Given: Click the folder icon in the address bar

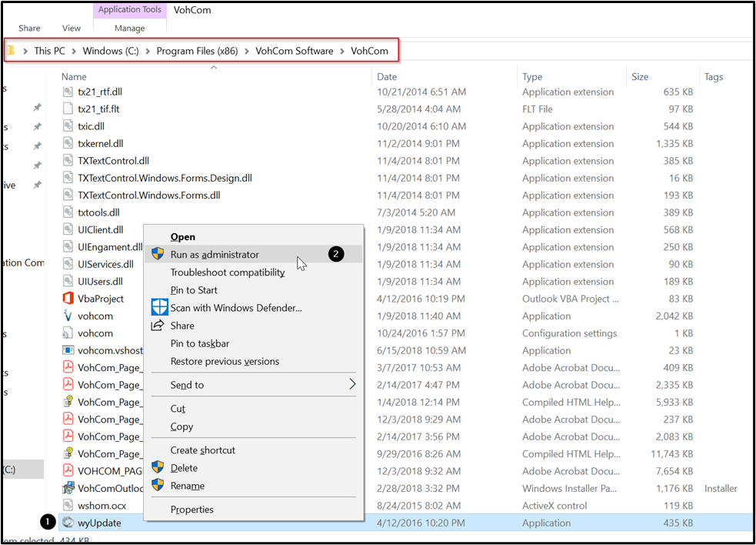Looking at the screenshot, I should tap(11, 50).
